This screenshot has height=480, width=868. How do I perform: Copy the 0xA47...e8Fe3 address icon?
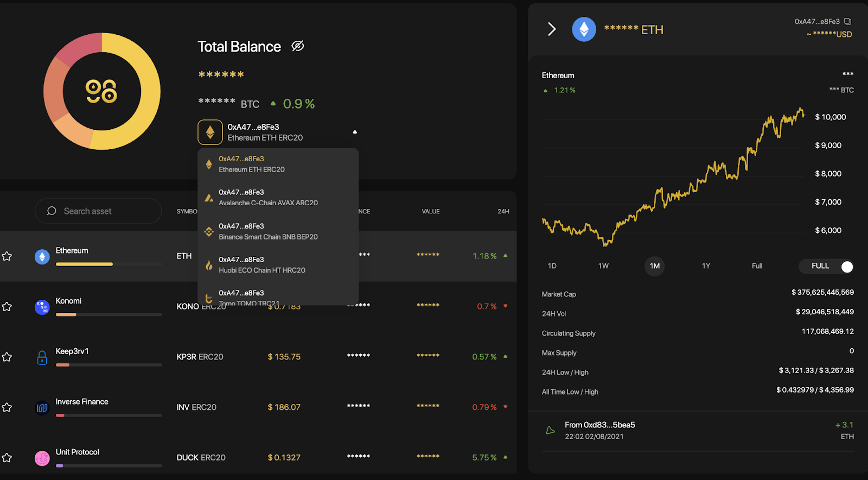(847, 22)
